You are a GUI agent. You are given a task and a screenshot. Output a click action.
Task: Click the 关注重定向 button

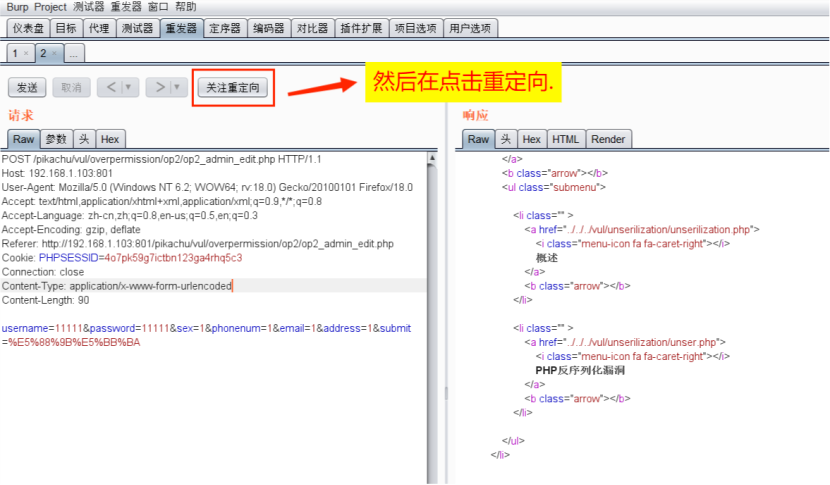click(x=233, y=87)
